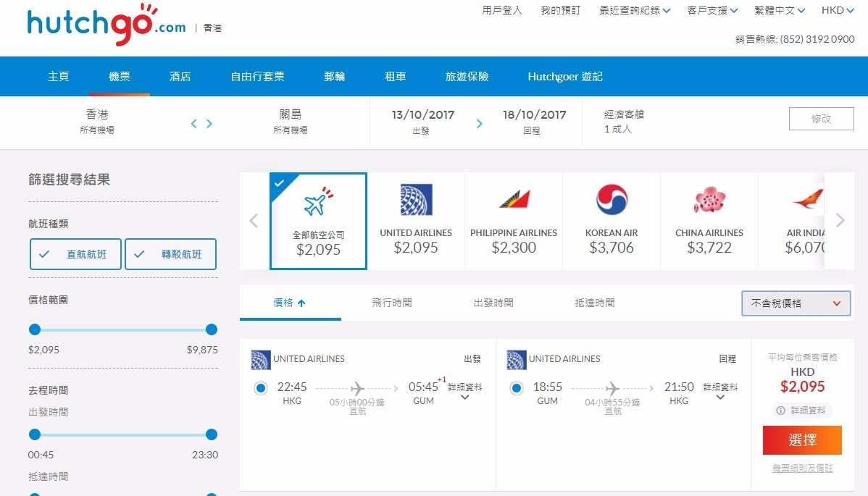Click the price range maximum handle at $9,875
Viewport: 868px width, 496px height.
pos(212,329)
